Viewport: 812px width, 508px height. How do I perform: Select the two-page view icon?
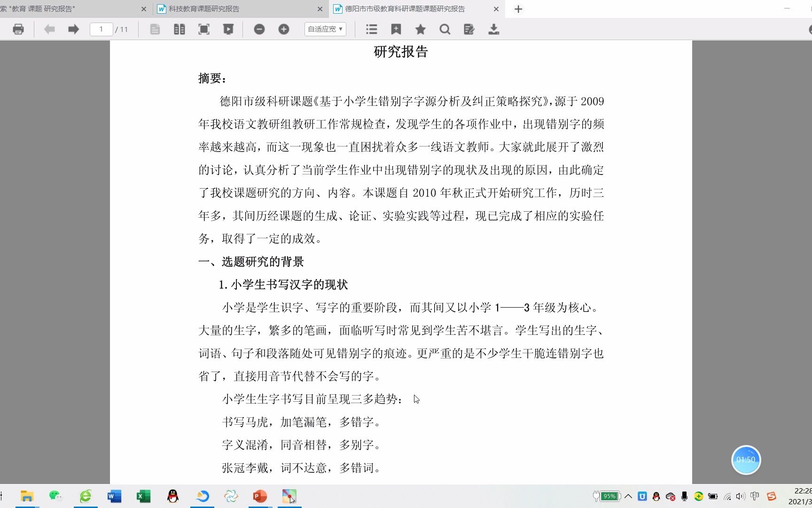tap(179, 29)
